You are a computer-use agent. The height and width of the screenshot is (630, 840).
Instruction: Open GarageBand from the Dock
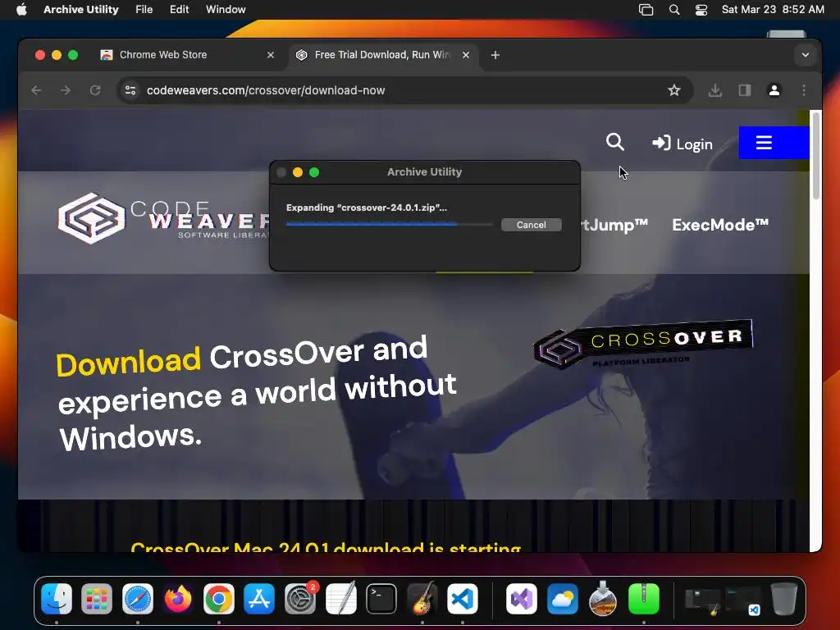pyautogui.click(x=422, y=599)
